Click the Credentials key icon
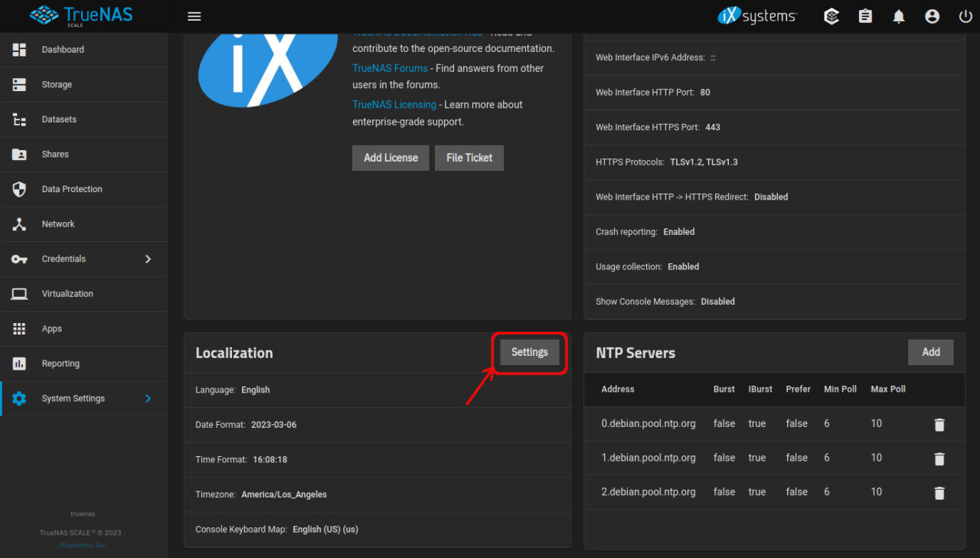The height and width of the screenshot is (558, 980). pyautogui.click(x=19, y=259)
